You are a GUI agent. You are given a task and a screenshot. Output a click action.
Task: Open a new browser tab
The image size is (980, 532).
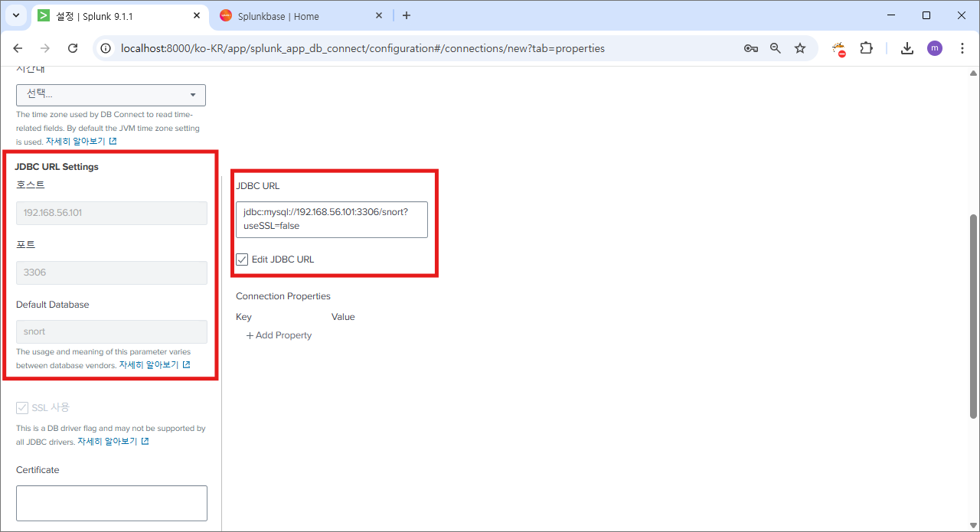point(407,15)
